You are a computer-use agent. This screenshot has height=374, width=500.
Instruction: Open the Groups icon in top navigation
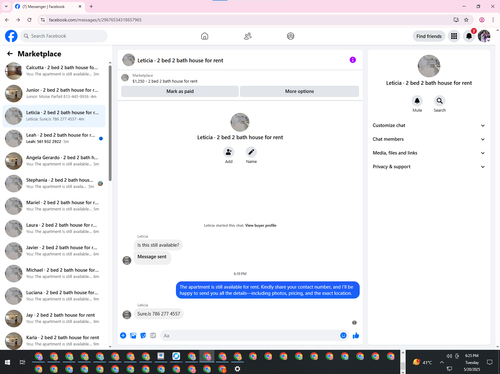tap(291, 36)
